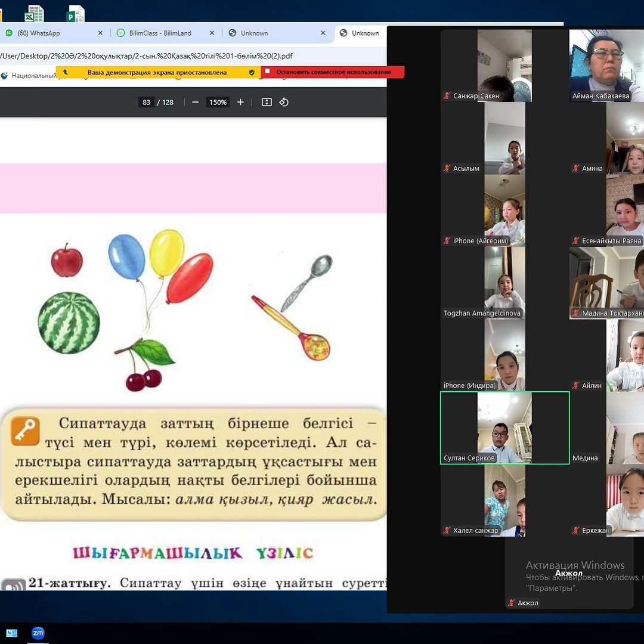This screenshot has height=644, width=644.
Task: Select iPhone (Индира) video tile
Action: 504,355
